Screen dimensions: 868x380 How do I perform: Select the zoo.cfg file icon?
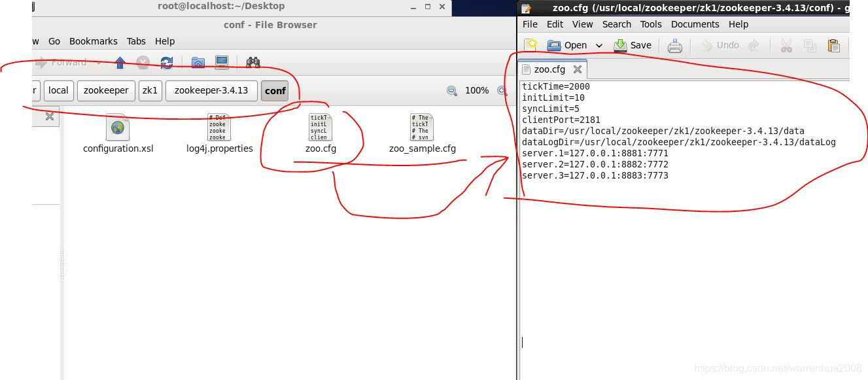click(321, 127)
